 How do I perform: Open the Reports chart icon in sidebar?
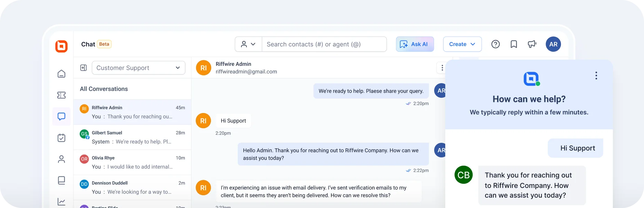click(x=61, y=202)
